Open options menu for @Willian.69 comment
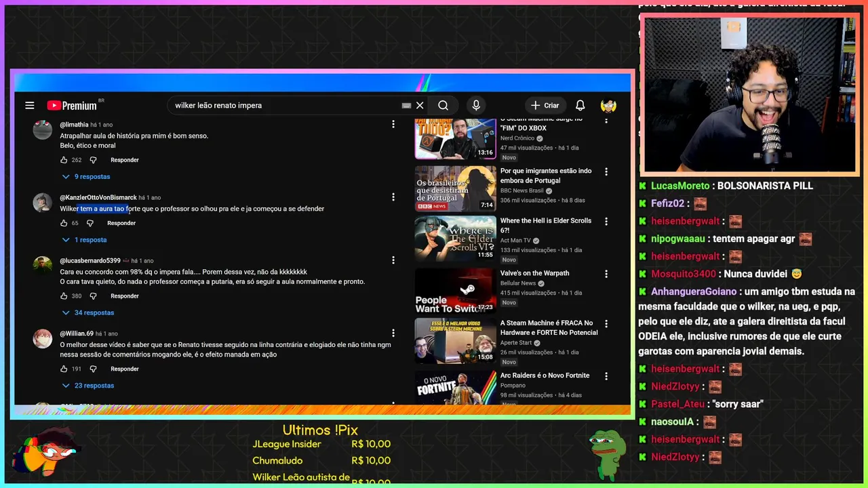 [x=393, y=333]
